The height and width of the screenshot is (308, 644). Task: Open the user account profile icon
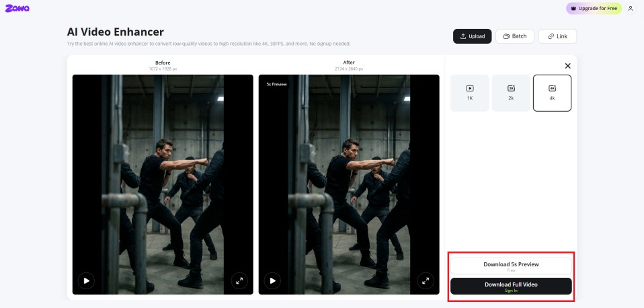click(x=631, y=8)
